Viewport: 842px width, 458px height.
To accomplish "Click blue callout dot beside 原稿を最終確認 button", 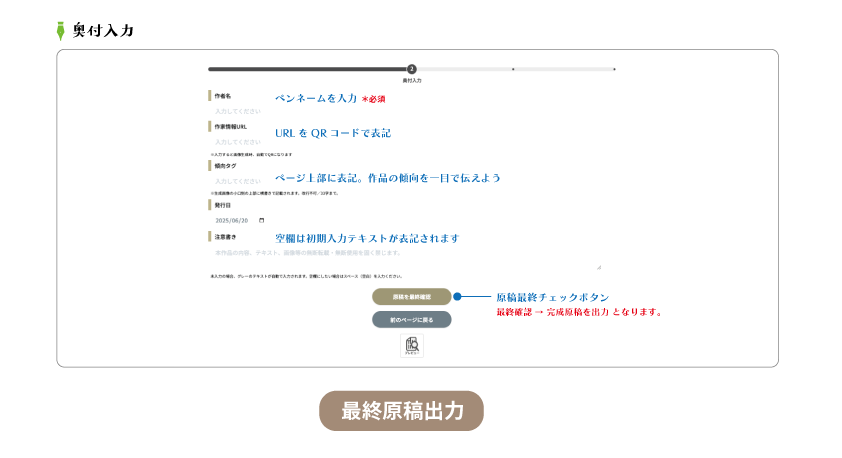I will [x=457, y=297].
